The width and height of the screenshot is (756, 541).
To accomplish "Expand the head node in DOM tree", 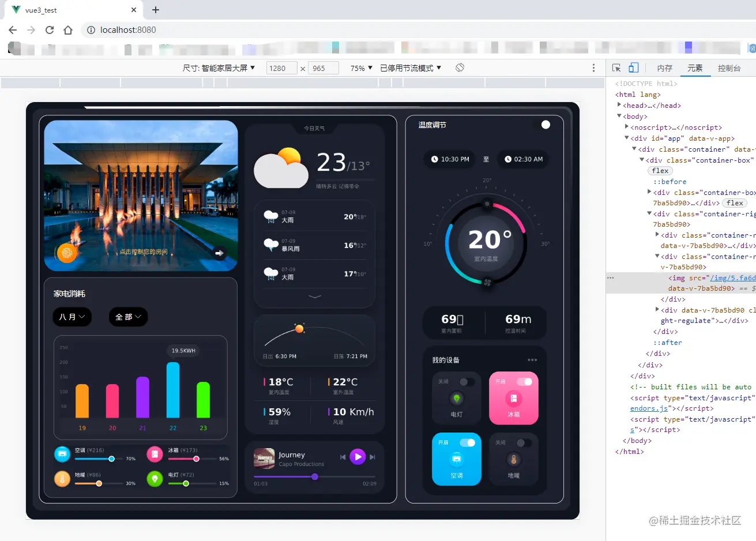I will pyautogui.click(x=619, y=105).
